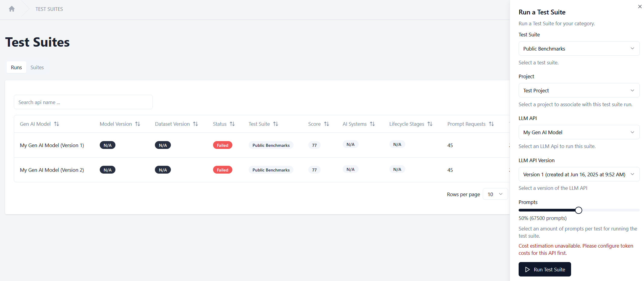Sort the Score column
Image resolution: width=644 pixels, height=281 pixels.
click(x=327, y=124)
